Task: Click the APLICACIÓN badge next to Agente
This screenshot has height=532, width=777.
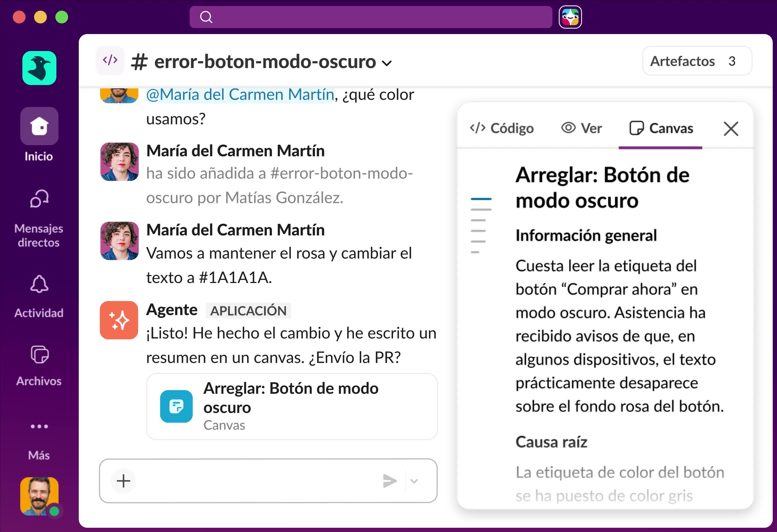Action: 248,311
